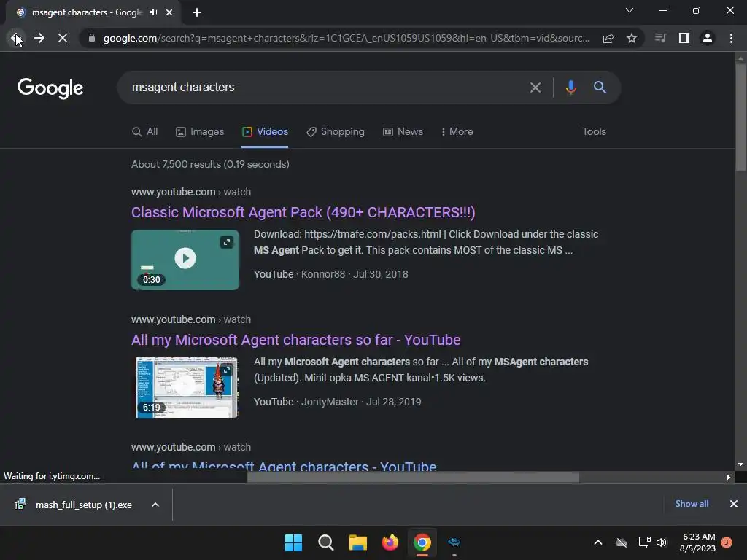Click the first www.youtube.com watch URL
The height and width of the screenshot is (560, 747).
[191, 192]
